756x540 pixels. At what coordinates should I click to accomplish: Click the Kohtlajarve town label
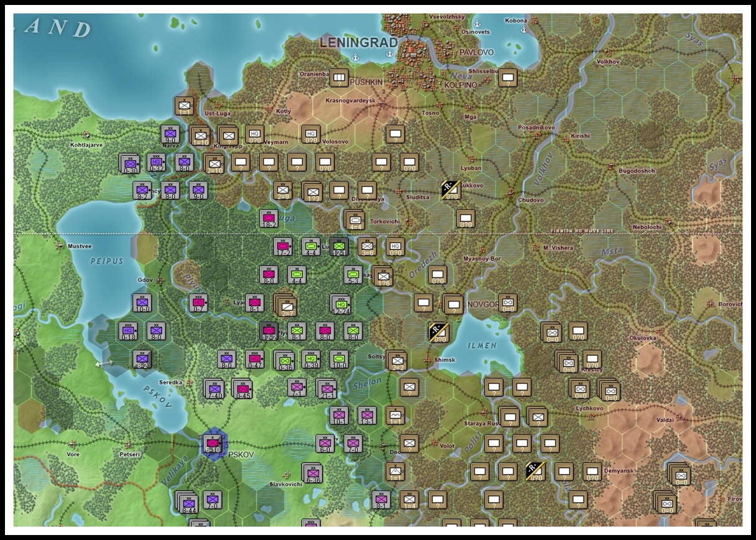pyautogui.click(x=86, y=144)
